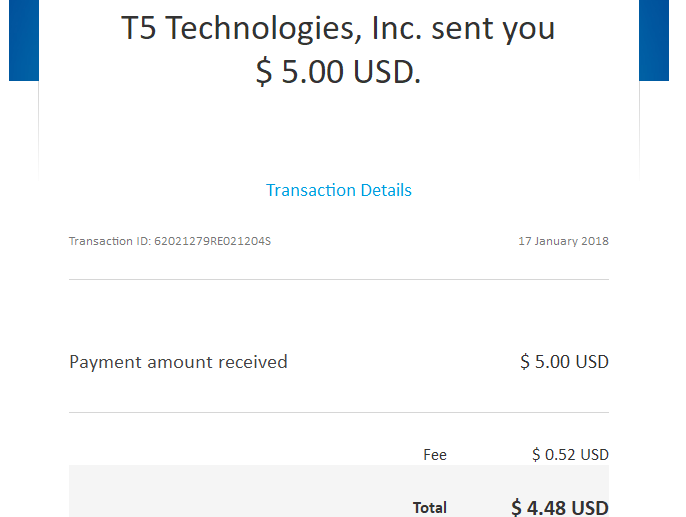Click the left blue banner strip
The width and height of the screenshot is (686, 517).
click(24, 40)
